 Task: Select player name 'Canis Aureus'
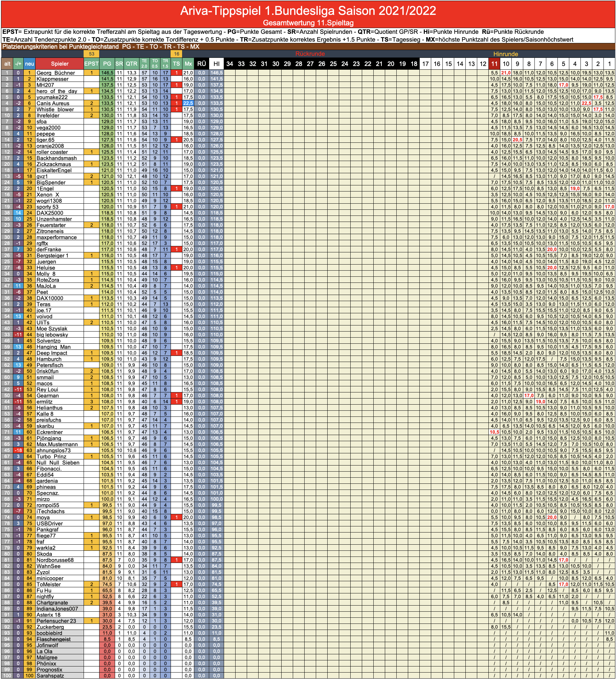coord(53,103)
